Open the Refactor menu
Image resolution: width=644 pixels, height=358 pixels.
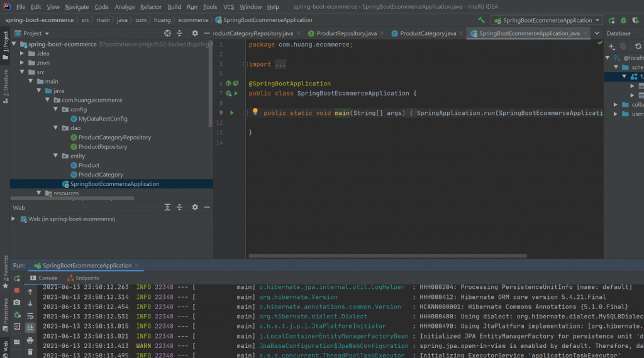point(151,7)
